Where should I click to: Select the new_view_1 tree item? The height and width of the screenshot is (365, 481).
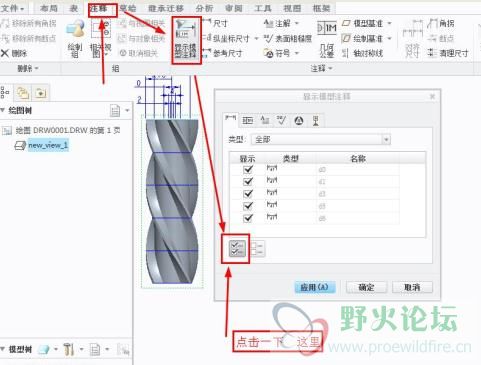48,145
